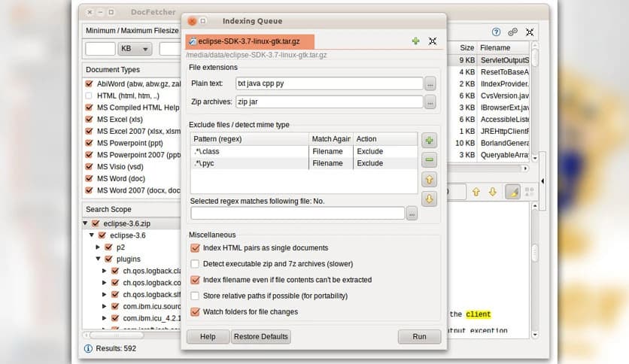Image resolution: width=629 pixels, height=364 pixels.
Task: Remove the selected exclude pattern
Action: pos(429,159)
